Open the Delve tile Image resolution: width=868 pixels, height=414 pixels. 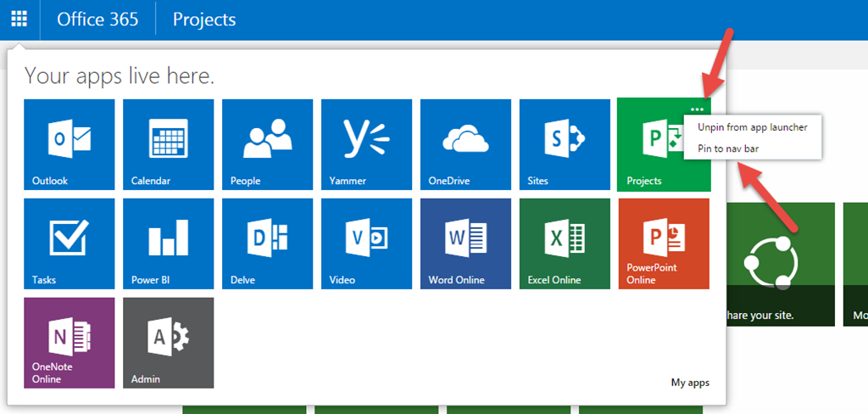(267, 243)
